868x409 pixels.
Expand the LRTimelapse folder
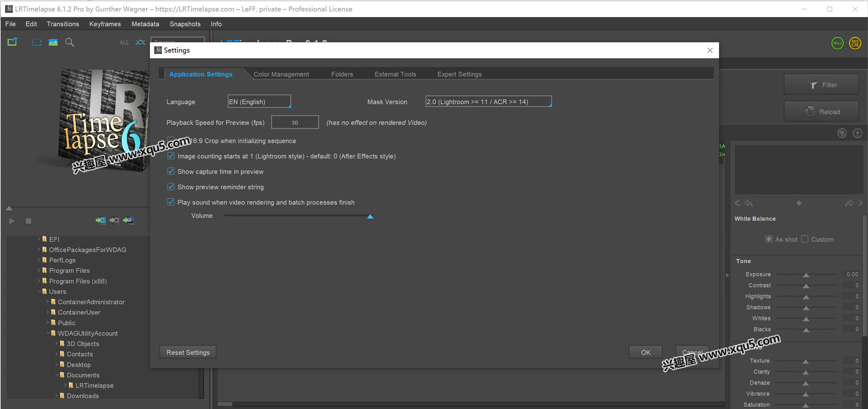pos(65,386)
